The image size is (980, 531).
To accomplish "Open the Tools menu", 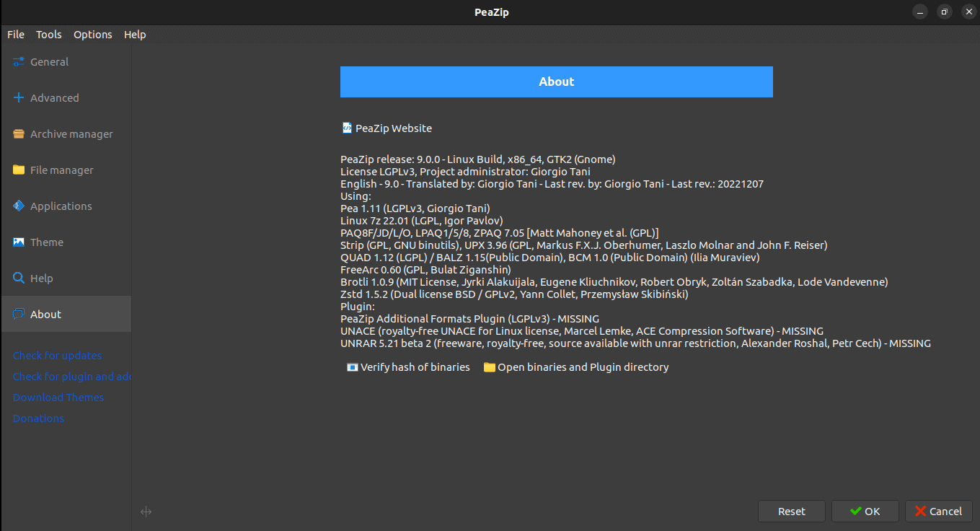I will 49,35.
